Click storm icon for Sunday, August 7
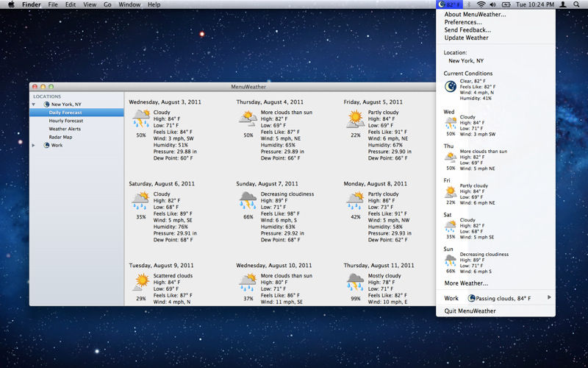 coord(248,200)
